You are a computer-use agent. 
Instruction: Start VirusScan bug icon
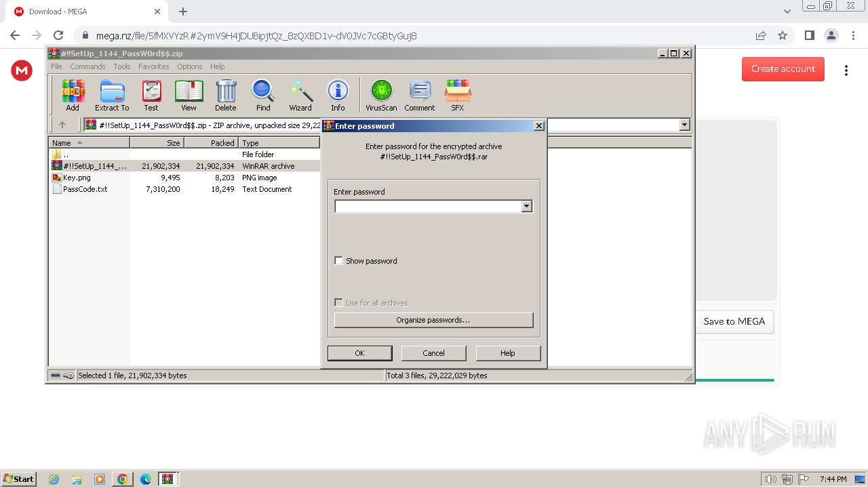coord(381,95)
